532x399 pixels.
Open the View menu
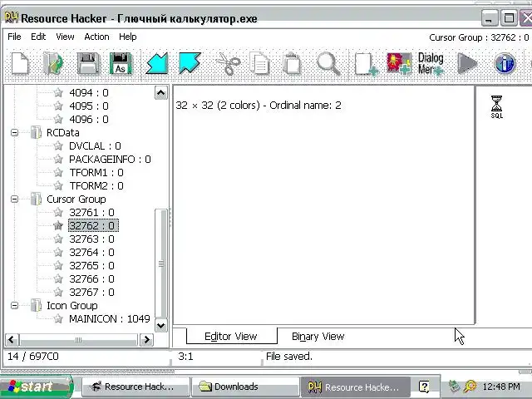tap(65, 37)
